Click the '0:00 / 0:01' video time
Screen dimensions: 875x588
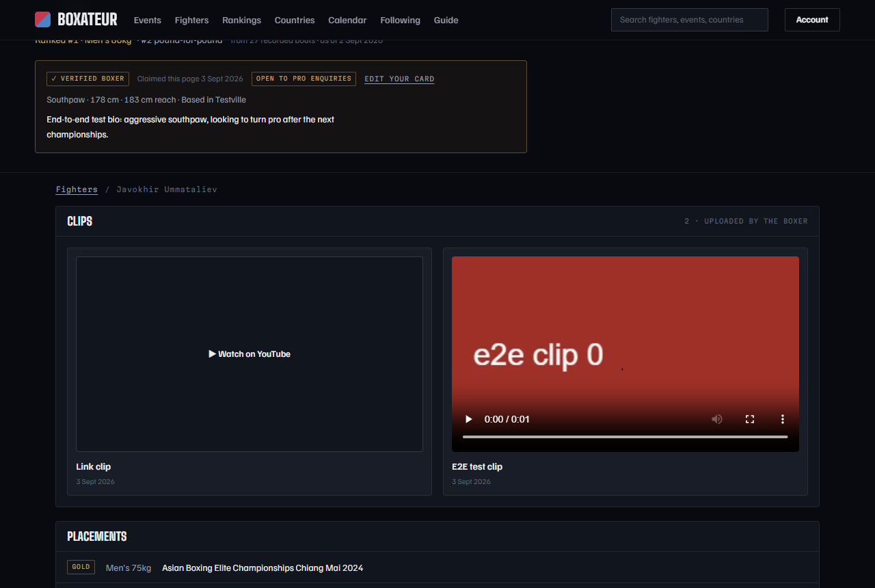(507, 419)
